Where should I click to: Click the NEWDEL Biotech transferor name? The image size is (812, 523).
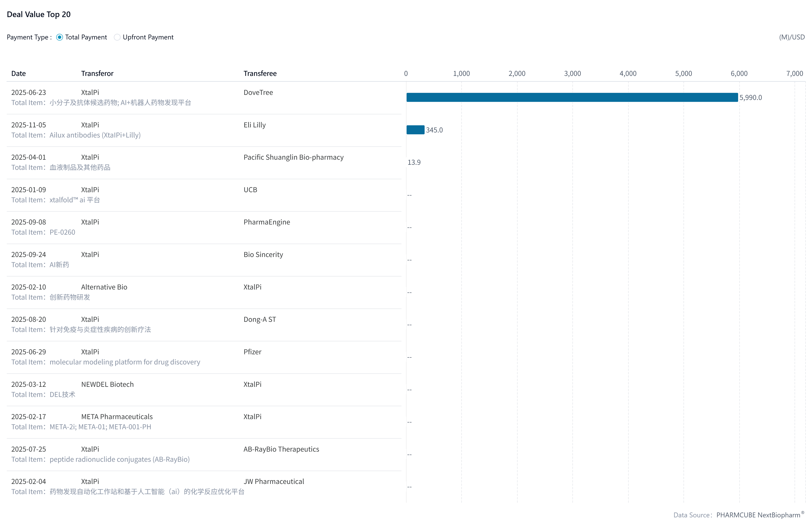click(x=107, y=384)
